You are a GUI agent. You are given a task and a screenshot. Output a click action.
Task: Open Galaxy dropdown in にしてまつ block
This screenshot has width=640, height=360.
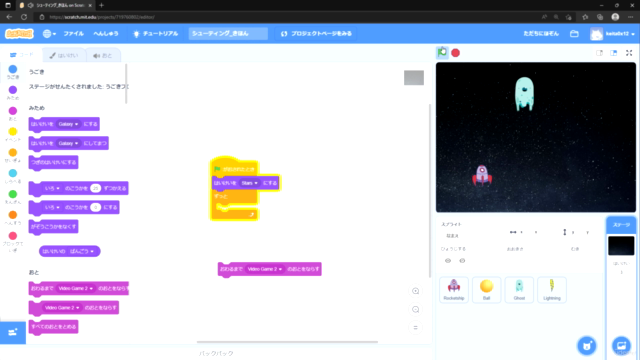(x=68, y=143)
